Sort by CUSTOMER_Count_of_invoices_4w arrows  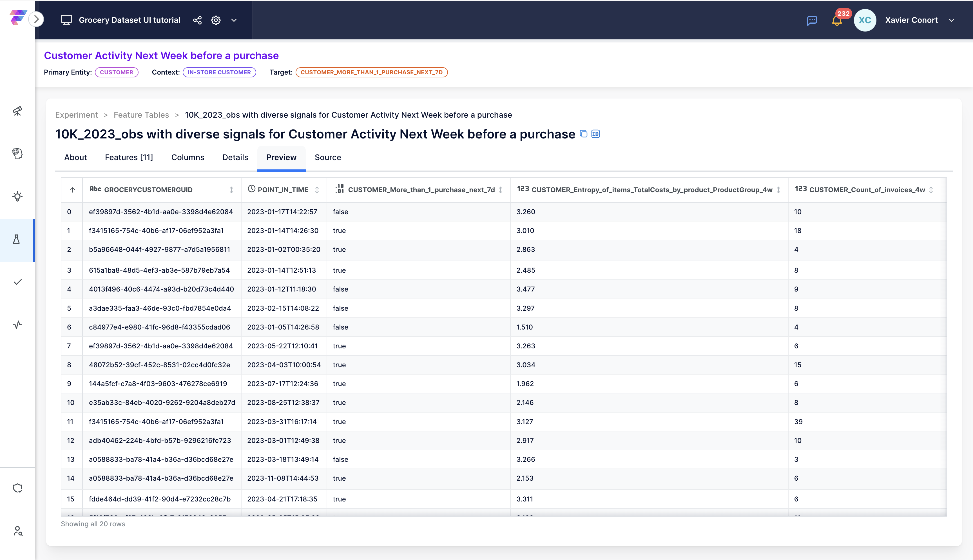pyautogui.click(x=931, y=190)
